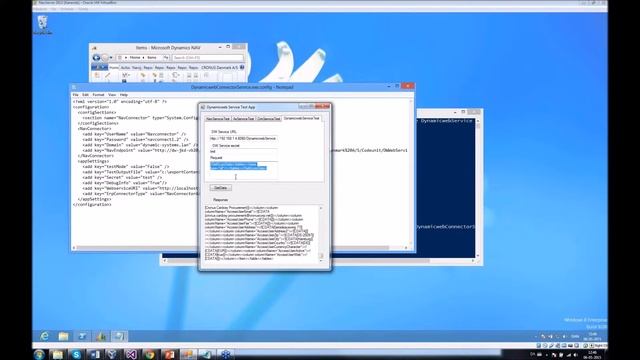The height and width of the screenshot is (360, 640).
Task: Open Notepad File menu
Action: [x=76, y=95]
